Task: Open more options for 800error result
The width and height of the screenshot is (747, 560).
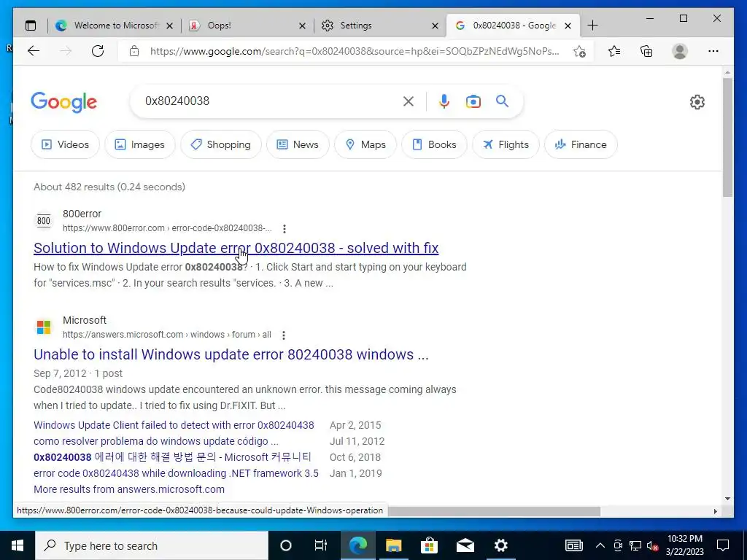Action: (285, 229)
